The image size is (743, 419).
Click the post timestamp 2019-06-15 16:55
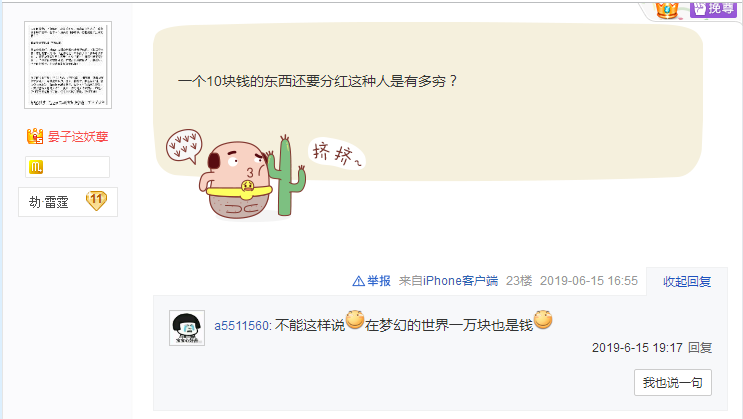[x=589, y=281]
